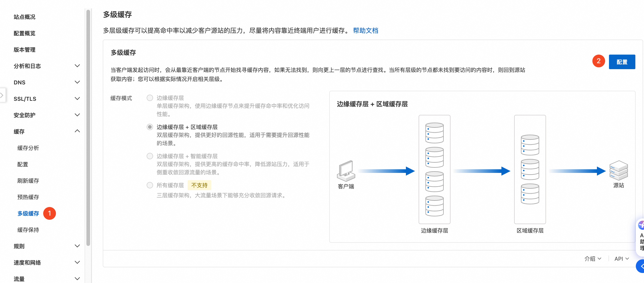Open the 介绍 dropdown at bottom
This screenshot has height=283, width=644.
coord(593,259)
